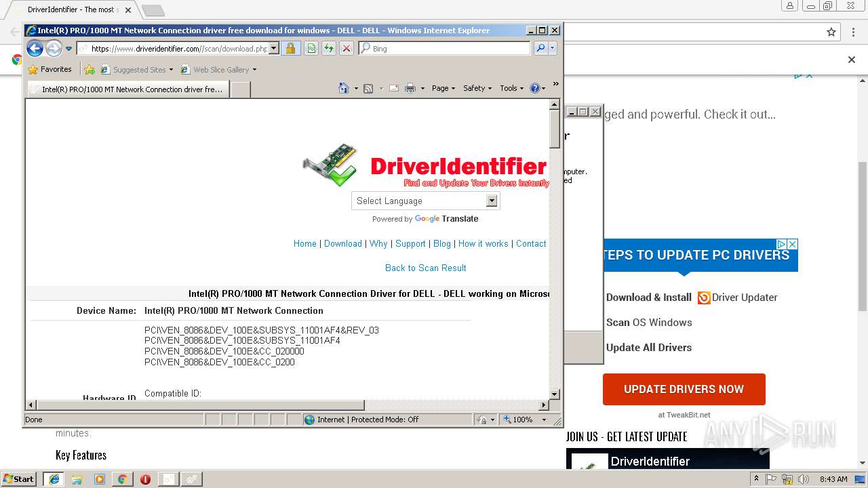This screenshot has height=488, width=868.
Task: Open search provider dropdown arrow
Action: pyautogui.click(x=552, y=48)
